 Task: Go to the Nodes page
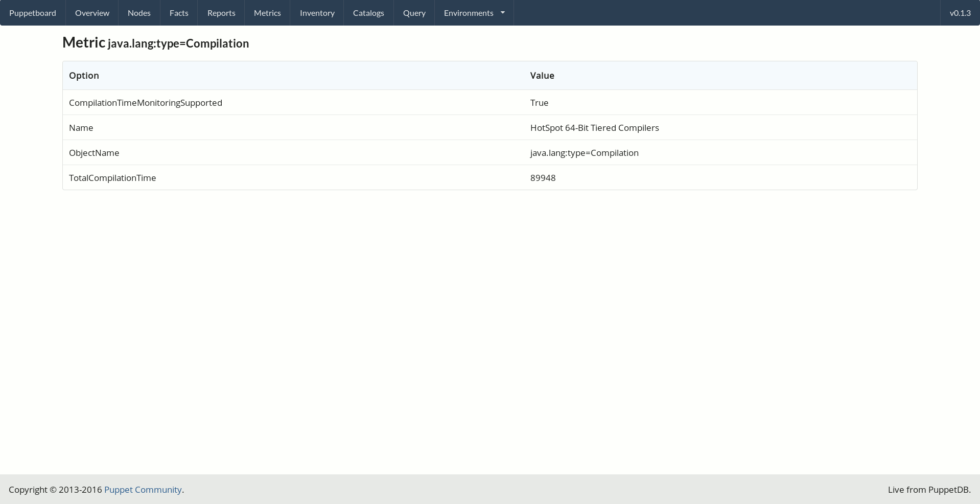pos(139,13)
